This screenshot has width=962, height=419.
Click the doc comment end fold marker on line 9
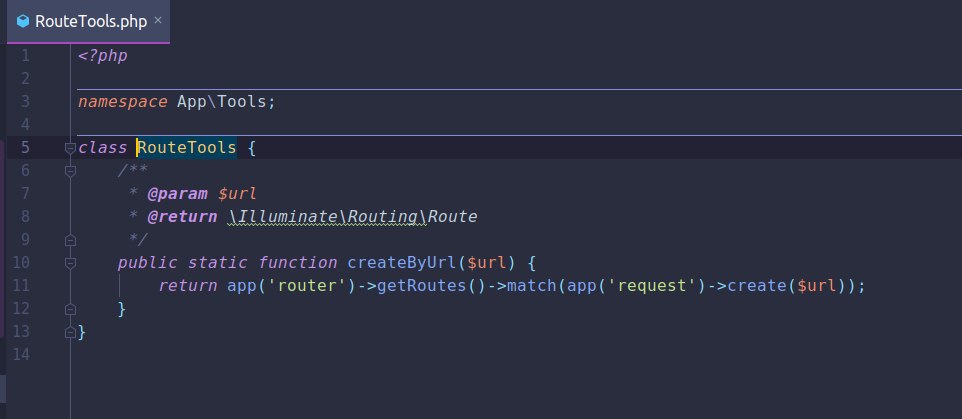71,240
